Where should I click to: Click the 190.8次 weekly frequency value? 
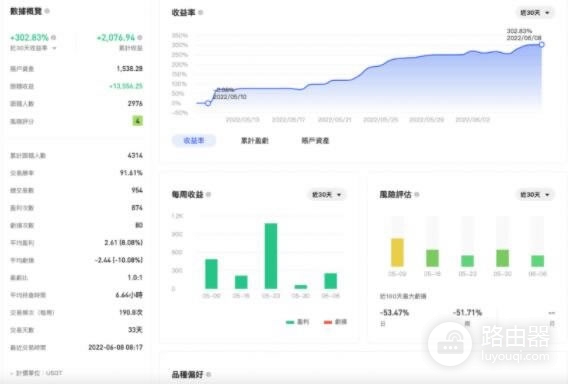click(x=131, y=312)
